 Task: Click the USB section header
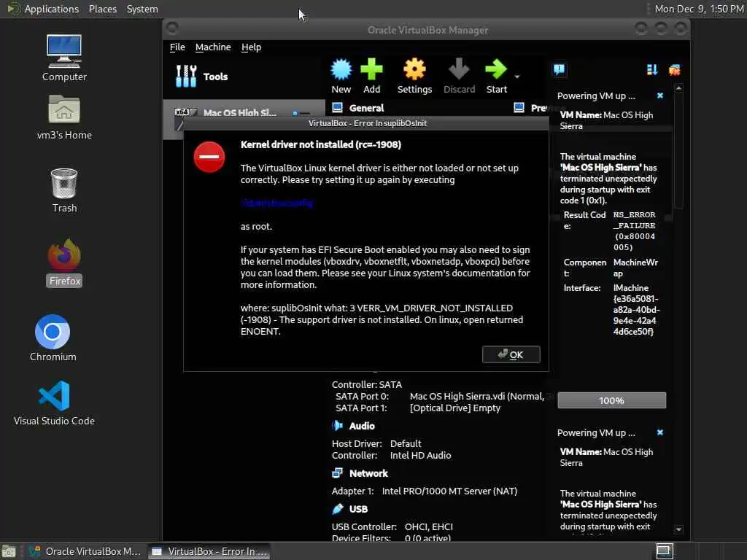[x=358, y=509]
